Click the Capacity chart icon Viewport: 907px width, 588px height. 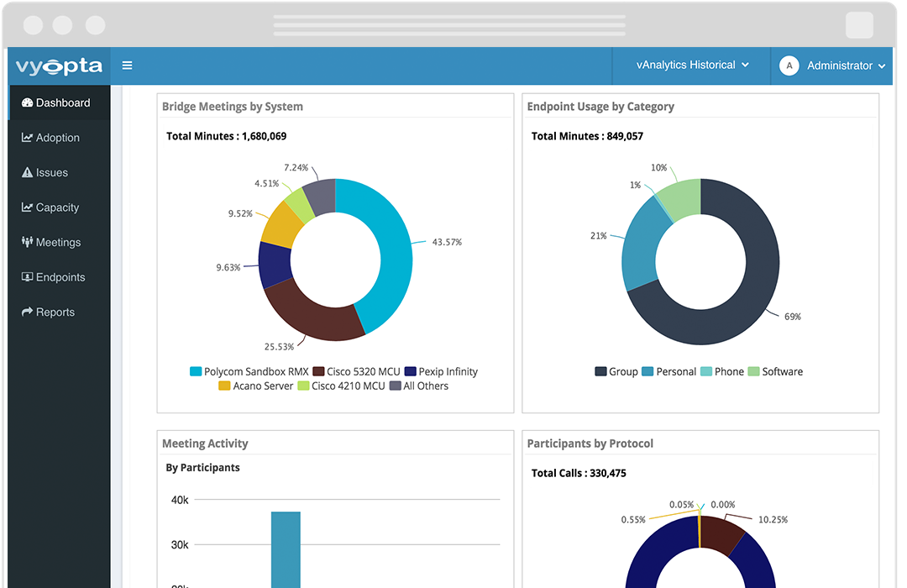point(27,207)
